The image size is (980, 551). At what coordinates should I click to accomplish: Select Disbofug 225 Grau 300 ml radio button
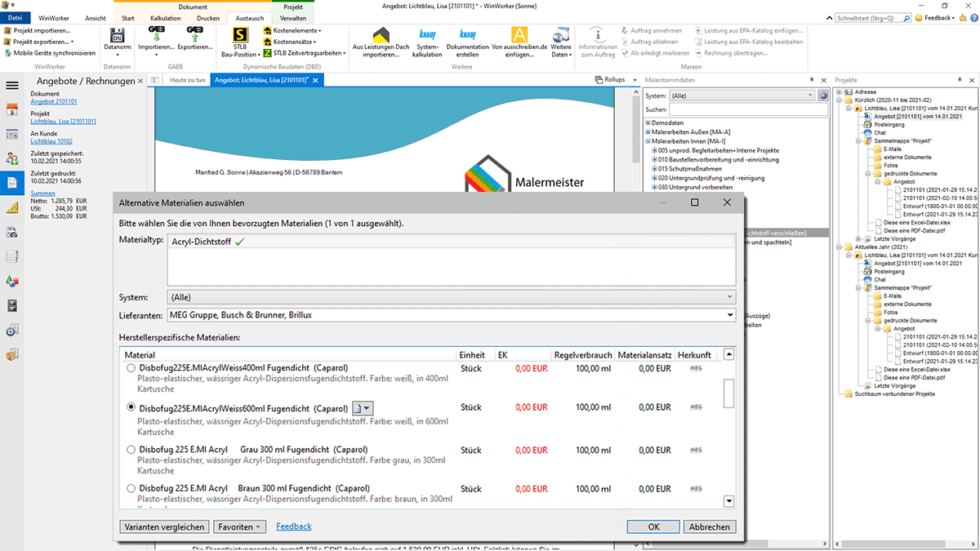(131, 450)
